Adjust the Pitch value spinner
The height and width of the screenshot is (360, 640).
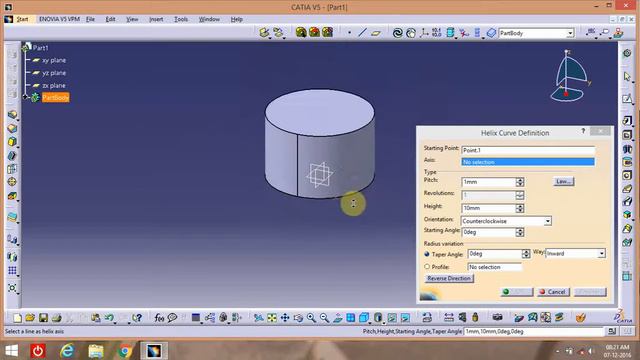click(x=520, y=182)
